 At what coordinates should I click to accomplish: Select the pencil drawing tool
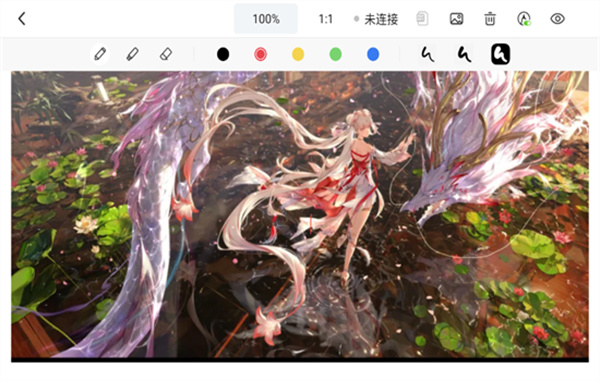point(100,54)
